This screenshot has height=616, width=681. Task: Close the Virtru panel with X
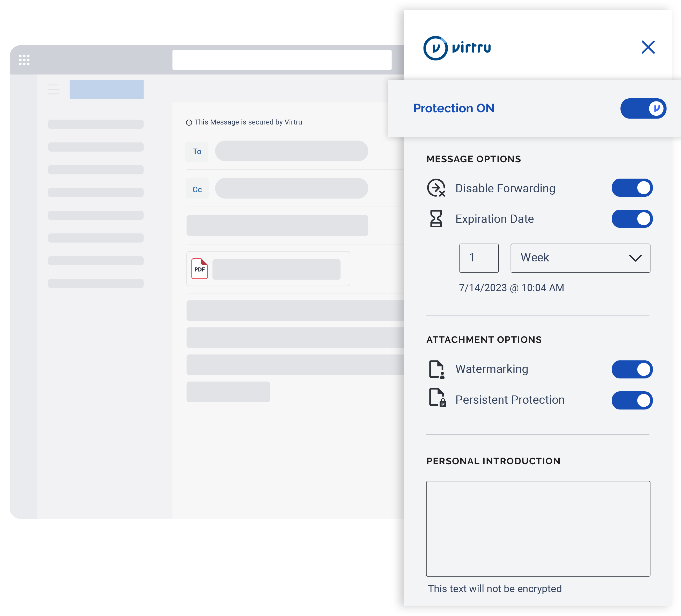pyautogui.click(x=648, y=47)
